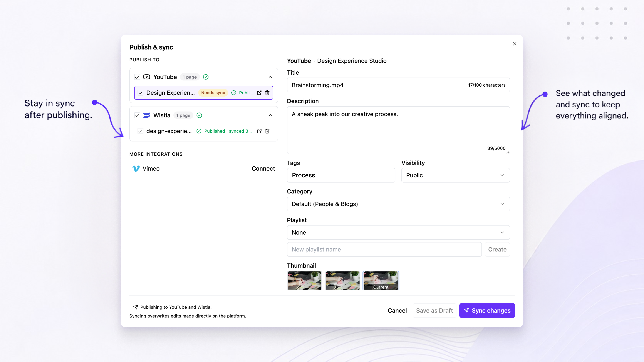Collapse the YouTube section chevron
The width and height of the screenshot is (644, 362).
click(x=270, y=77)
